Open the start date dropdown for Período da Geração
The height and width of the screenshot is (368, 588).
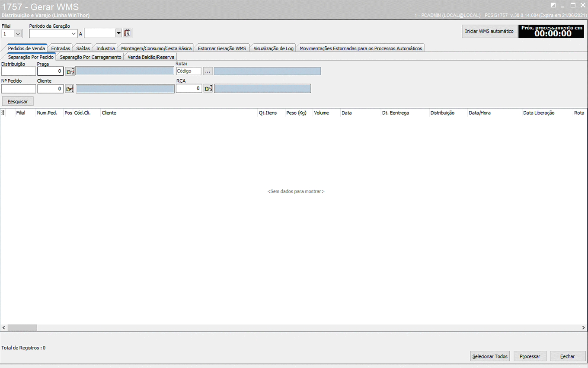(x=73, y=33)
